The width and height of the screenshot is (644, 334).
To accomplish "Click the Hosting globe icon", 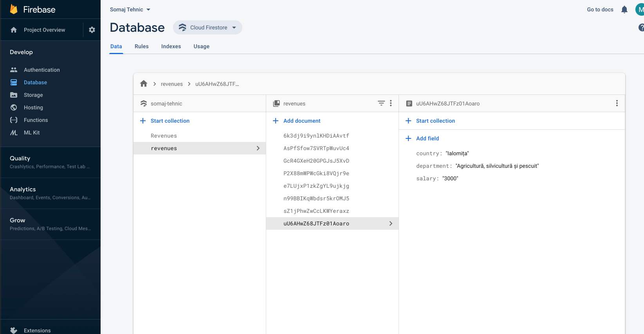I will point(14,107).
